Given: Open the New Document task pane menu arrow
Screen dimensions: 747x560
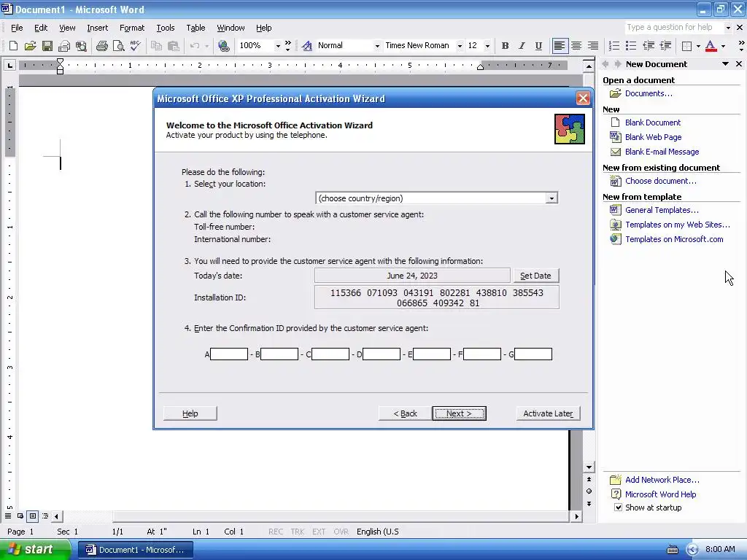Looking at the screenshot, I should click(x=725, y=64).
